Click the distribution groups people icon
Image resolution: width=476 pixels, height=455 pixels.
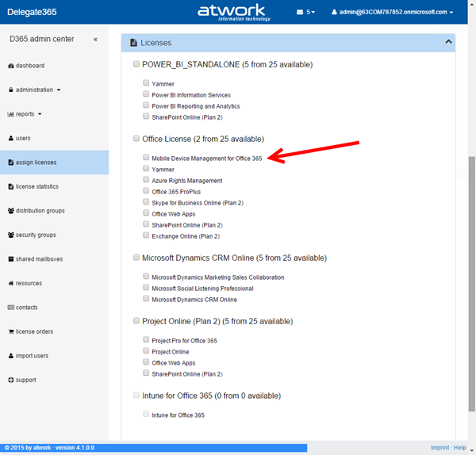pos(11,211)
